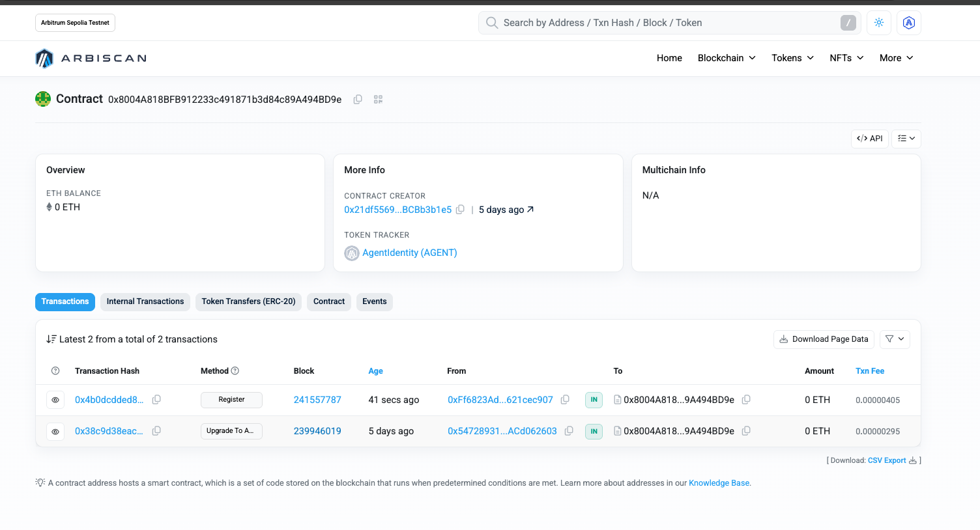Preview transaction 0x38c9d38eac via eye icon
The height and width of the screenshot is (530, 980).
[x=55, y=431]
